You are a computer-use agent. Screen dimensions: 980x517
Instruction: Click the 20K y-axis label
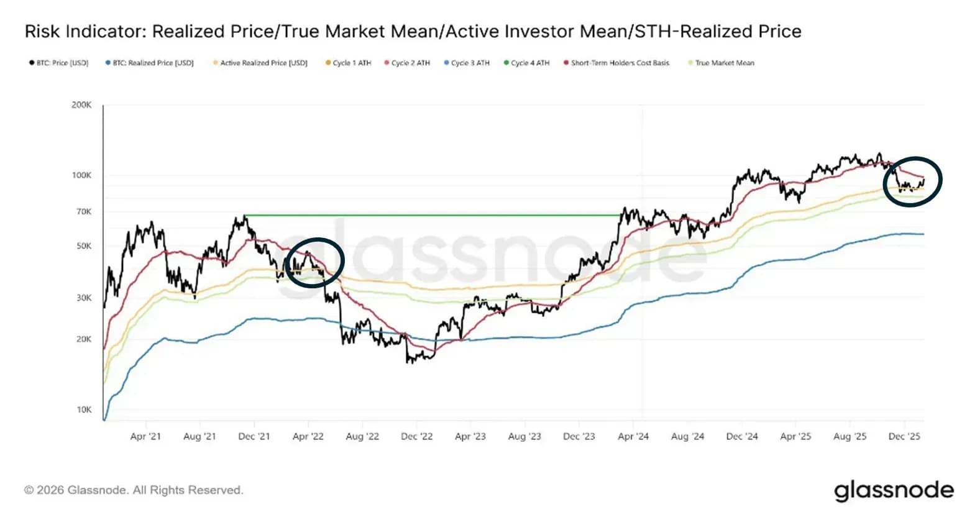pos(83,339)
